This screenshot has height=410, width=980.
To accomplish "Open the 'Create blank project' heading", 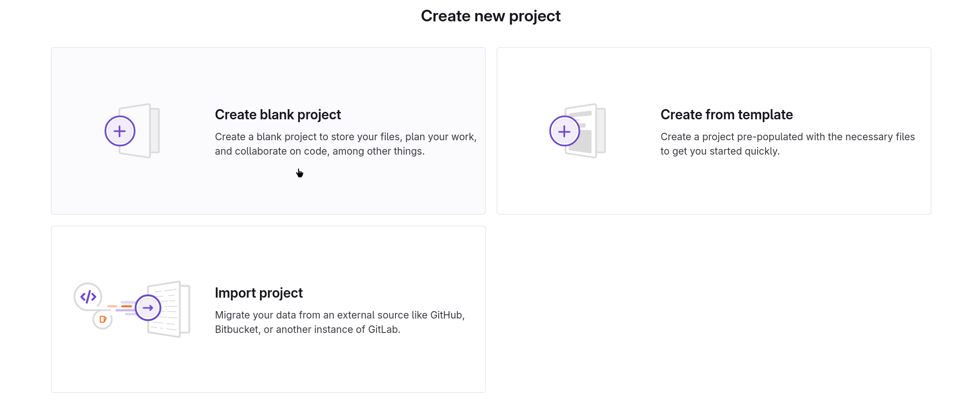I will [x=278, y=115].
